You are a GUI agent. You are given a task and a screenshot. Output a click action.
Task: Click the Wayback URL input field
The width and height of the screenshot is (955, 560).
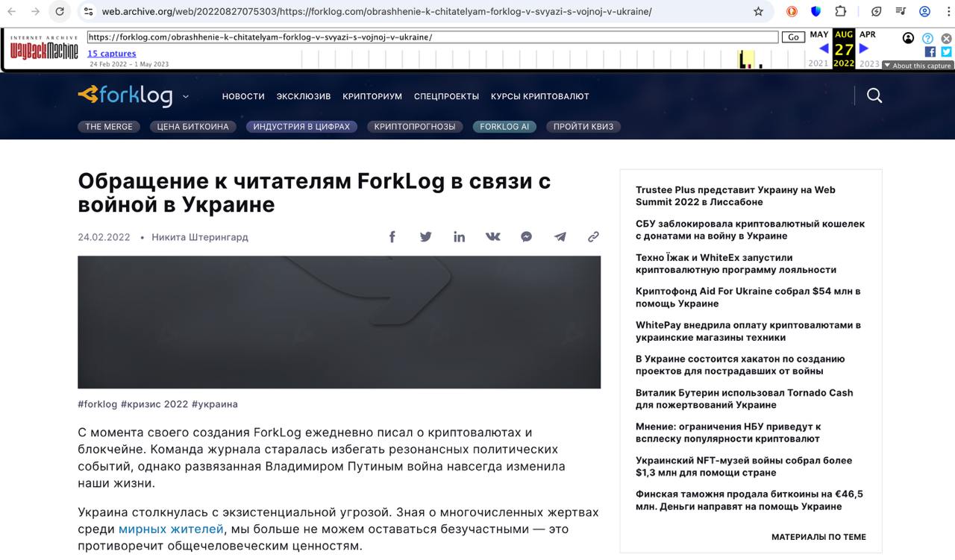click(x=433, y=37)
